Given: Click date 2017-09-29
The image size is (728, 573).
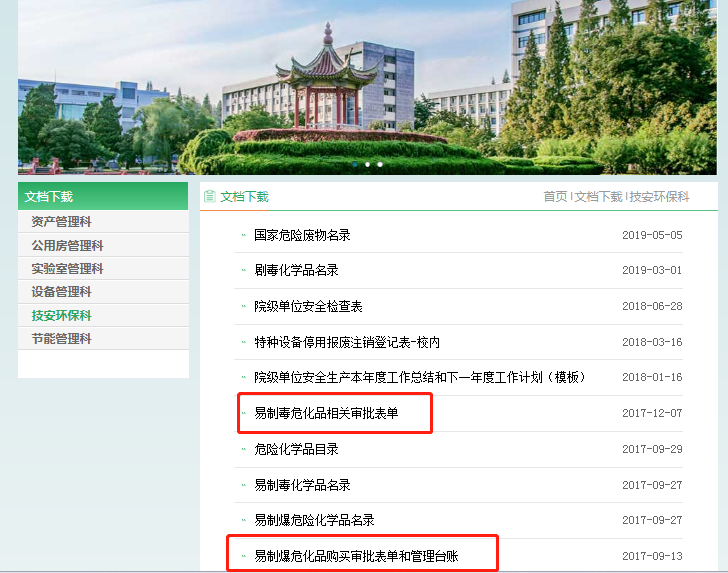Looking at the screenshot, I should pyautogui.click(x=652, y=449).
